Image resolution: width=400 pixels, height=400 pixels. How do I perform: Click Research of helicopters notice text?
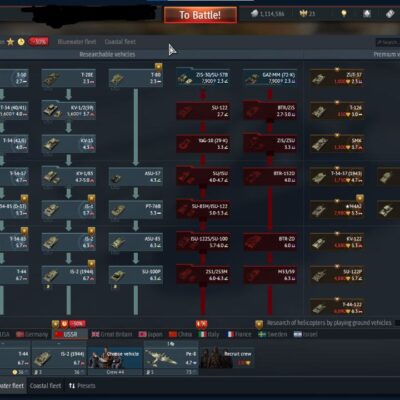[x=329, y=323]
